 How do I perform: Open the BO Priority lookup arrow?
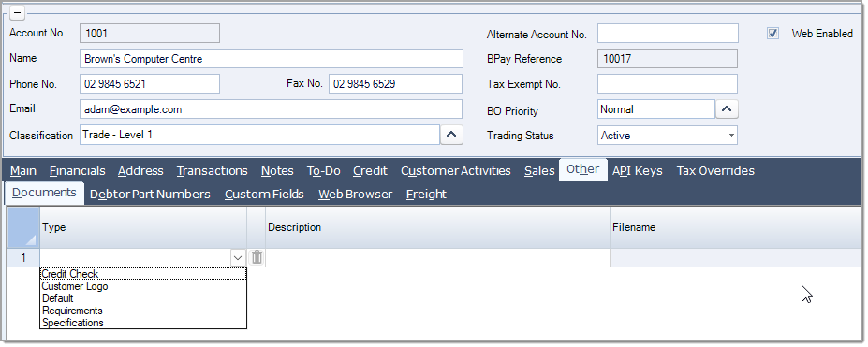(x=728, y=109)
